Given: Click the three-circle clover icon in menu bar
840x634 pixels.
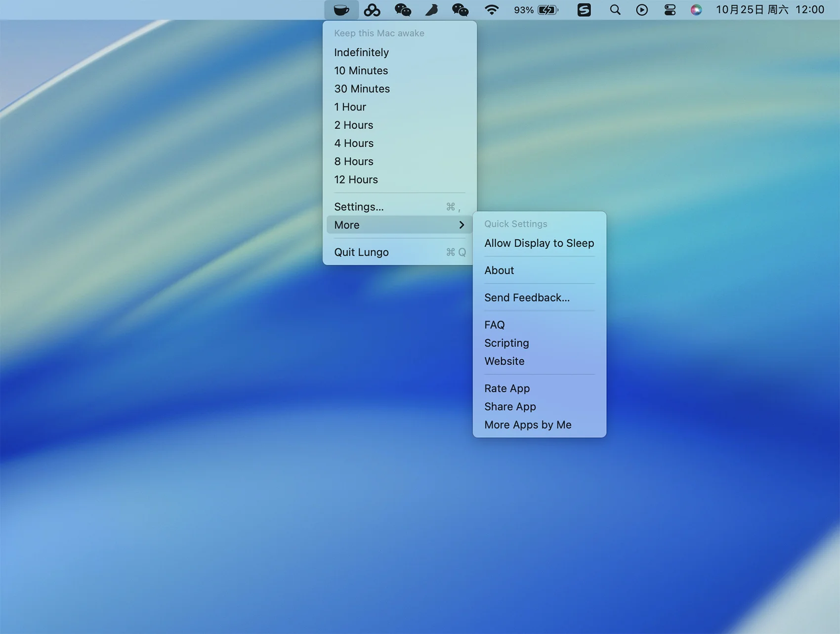Looking at the screenshot, I should pyautogui.click(x=372, y=10).
